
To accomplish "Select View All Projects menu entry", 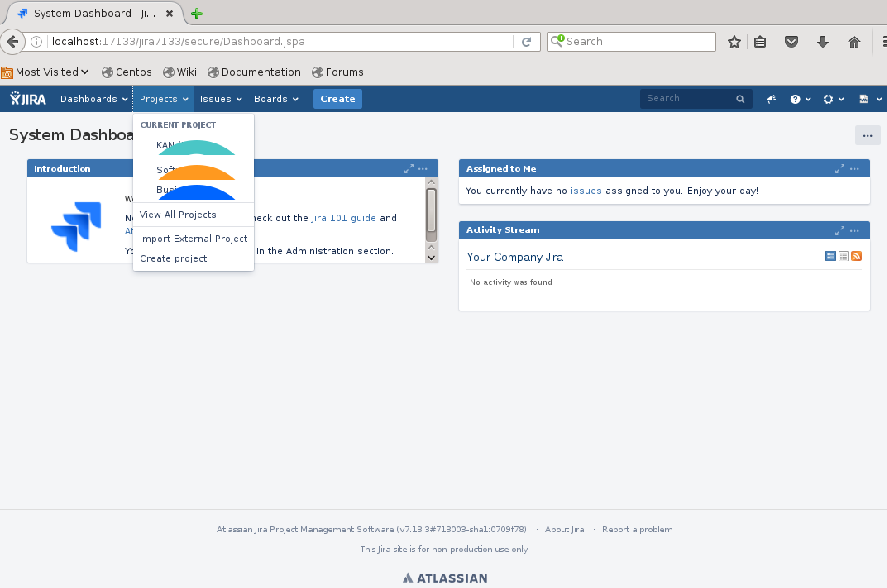I will (x=178, y=215).
